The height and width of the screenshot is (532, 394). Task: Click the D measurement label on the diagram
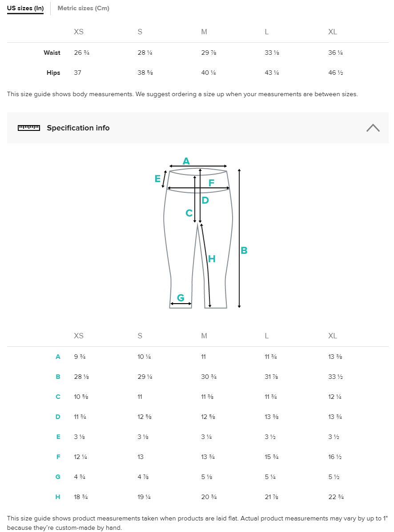(x=205, y=200)
